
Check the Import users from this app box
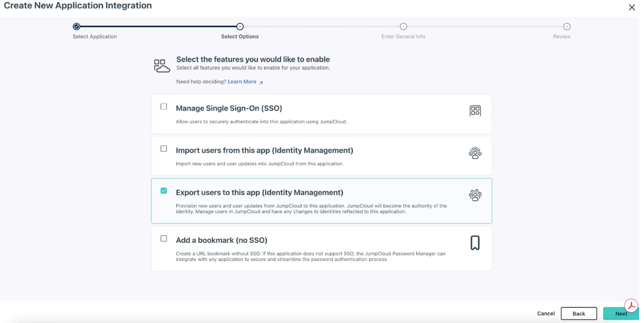(164, 149)
